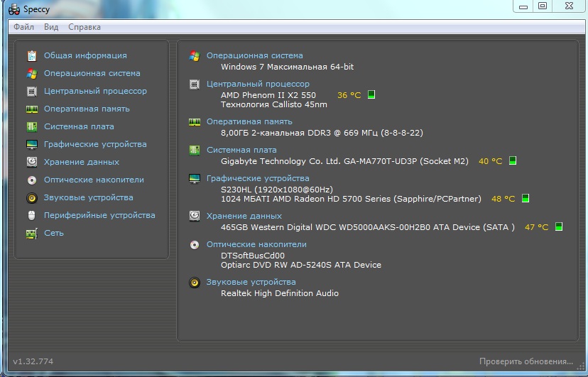Click the green temperature indicator next to 40 °C
Image resolution: width=588 pixels, height=377 pixels.
click(x=513, y=160)
